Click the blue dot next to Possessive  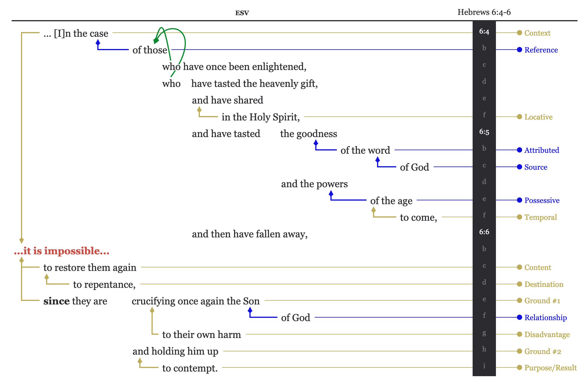click(x=519, y=200)
